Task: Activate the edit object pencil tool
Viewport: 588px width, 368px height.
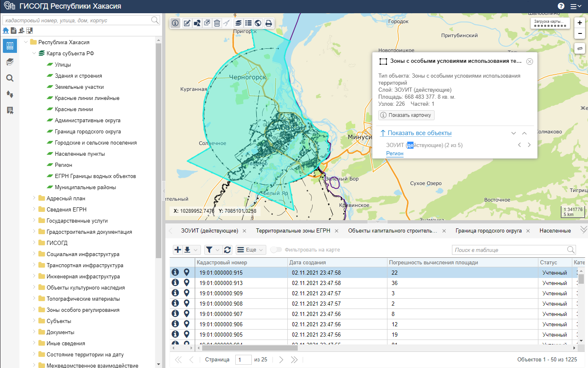Action: (187, 23)
